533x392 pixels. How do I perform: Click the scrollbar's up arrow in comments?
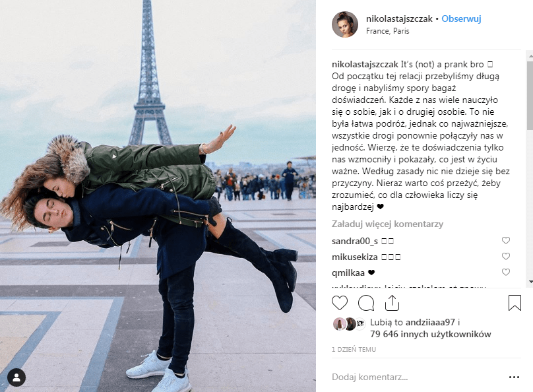tap(530, 55)
